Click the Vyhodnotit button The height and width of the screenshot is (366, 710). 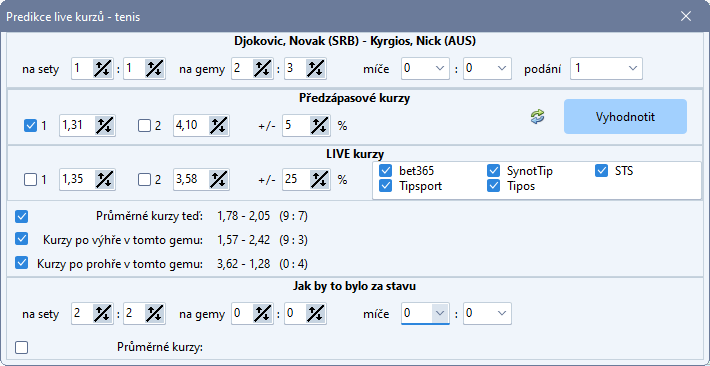pos(625,117)
